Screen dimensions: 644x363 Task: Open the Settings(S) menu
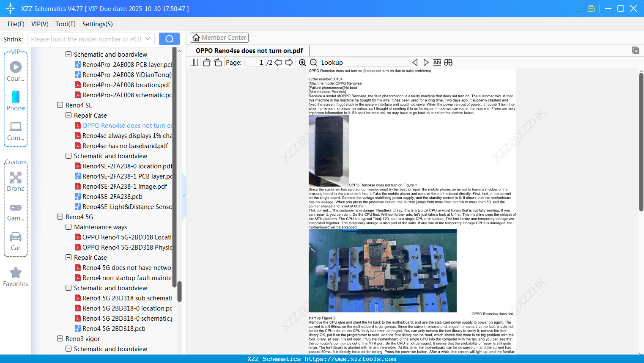tap(98, 24)
